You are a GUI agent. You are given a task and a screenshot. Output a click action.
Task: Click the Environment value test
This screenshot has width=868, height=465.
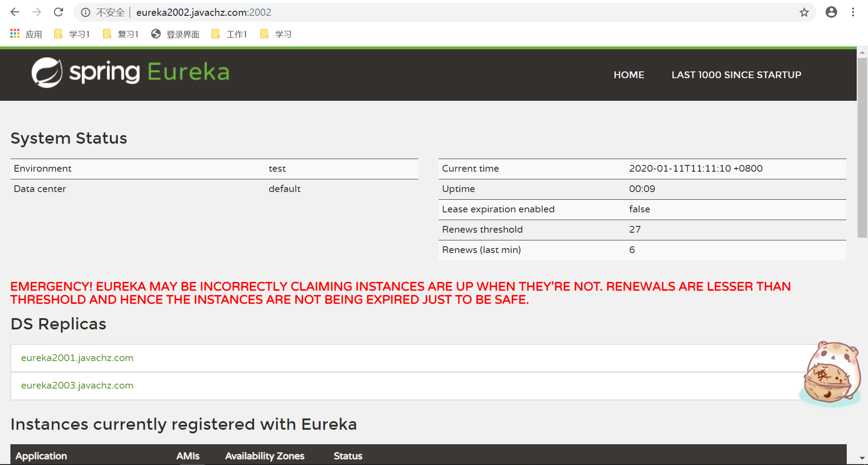pos(277,169)
